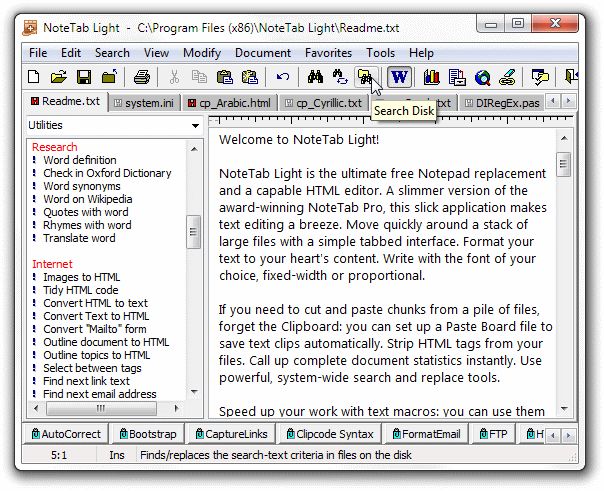Open Find with the binoculars icon
This screenshot has width=604, height=491.
(315, 77)
